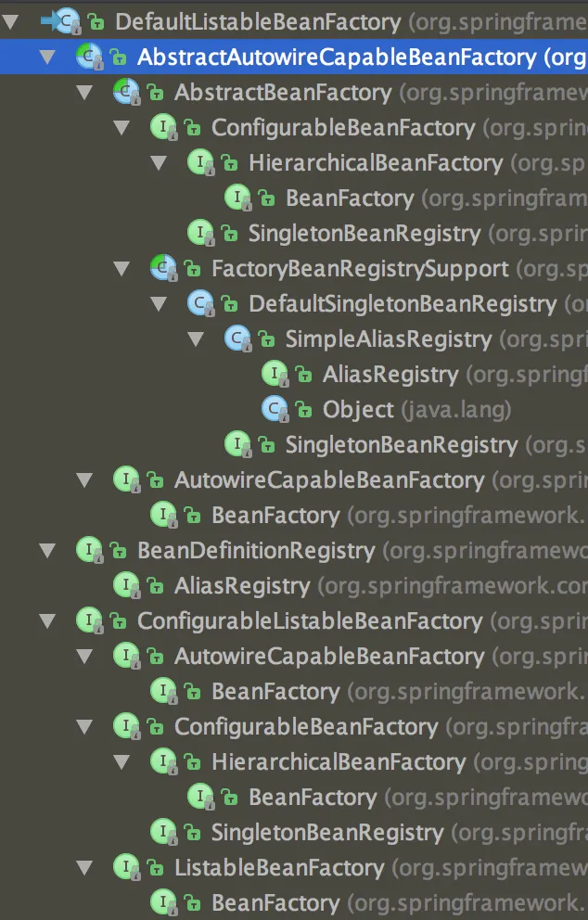Image resolution: width=588 pixels, height=920 pixels.
Task: Collapse the DefaultListableBeanFactory root node
Action: (x=10, y=23)
